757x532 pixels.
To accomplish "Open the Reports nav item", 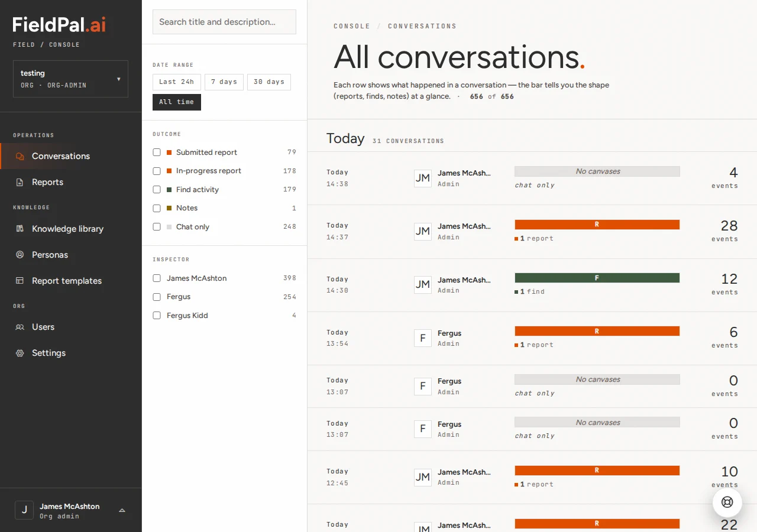I will point(71,182).
